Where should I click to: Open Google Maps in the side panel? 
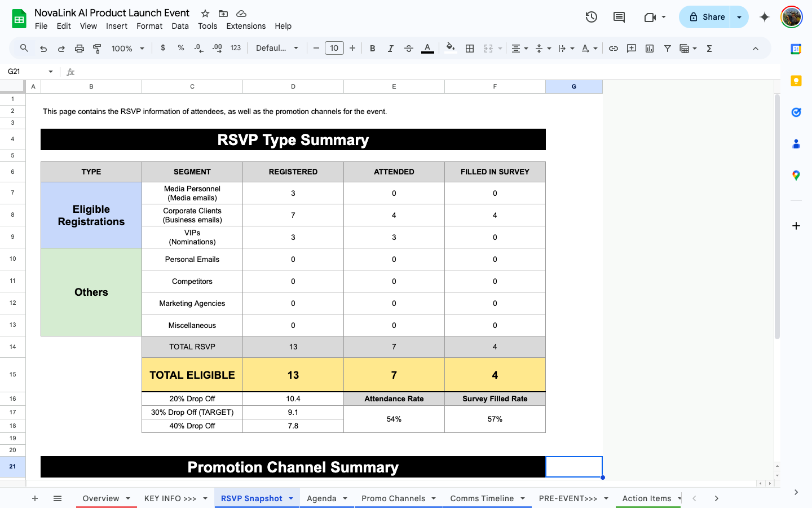click(x=796, y=176)
